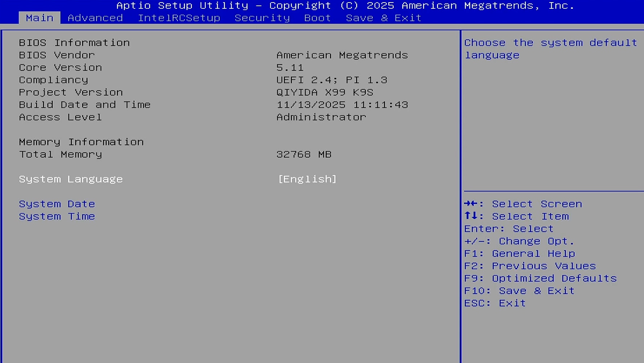
Task: Click the Total Memory 32768 MB value
Action: [x=304, y=154]
